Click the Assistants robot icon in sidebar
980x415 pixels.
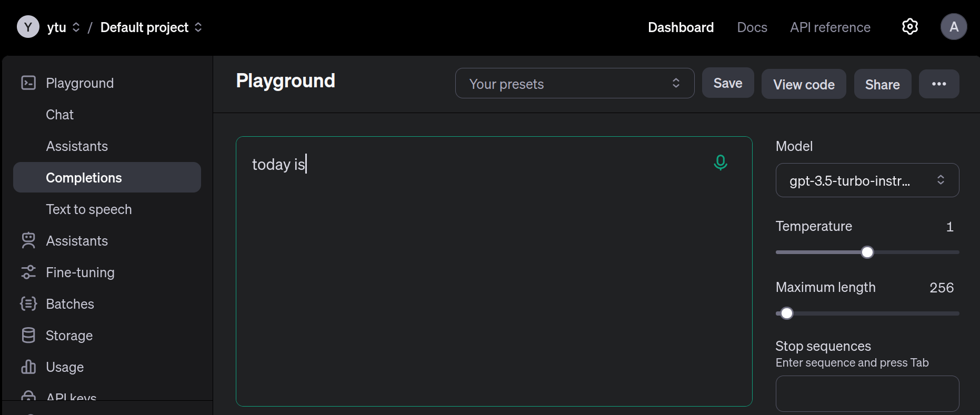[28, 241]
